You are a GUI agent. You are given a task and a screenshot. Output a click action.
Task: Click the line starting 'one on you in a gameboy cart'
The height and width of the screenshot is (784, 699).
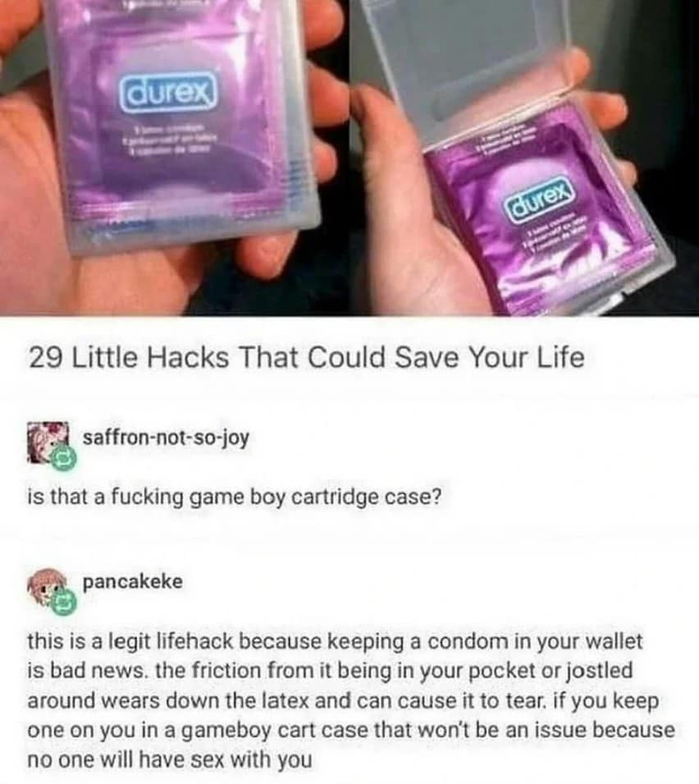[351, 731]
